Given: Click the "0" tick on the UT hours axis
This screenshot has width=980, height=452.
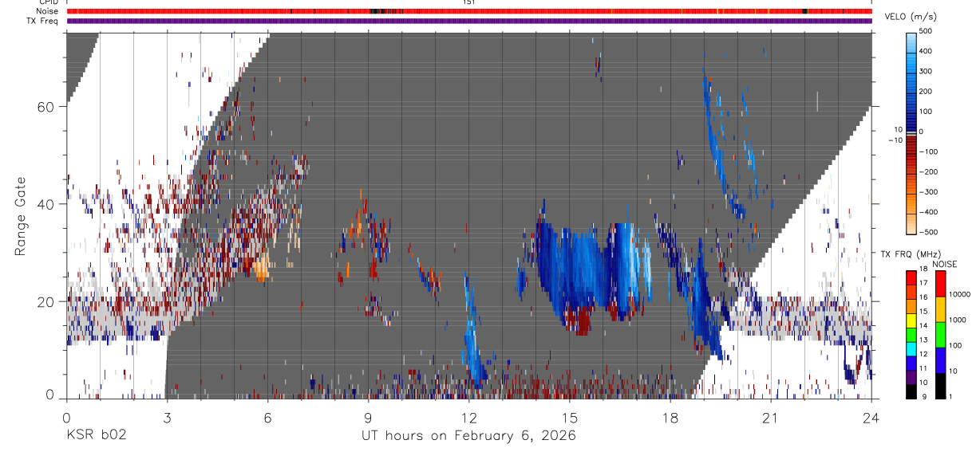Looking at the screenshot, I should pos(66,418).
